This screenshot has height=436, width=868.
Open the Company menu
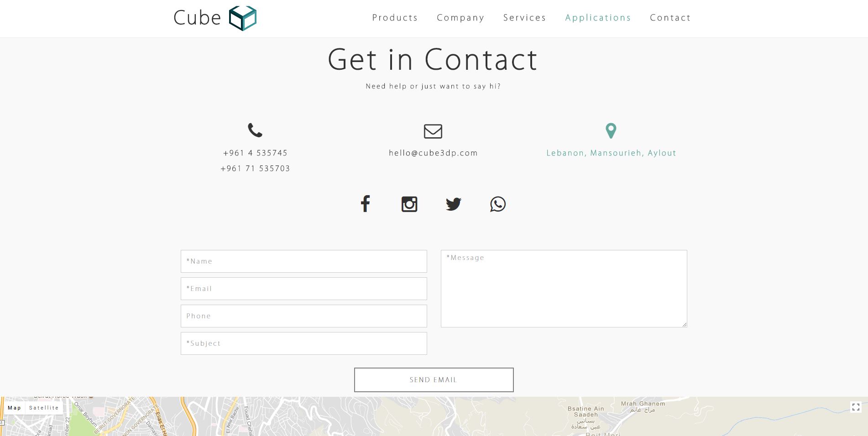click(461, 18)
